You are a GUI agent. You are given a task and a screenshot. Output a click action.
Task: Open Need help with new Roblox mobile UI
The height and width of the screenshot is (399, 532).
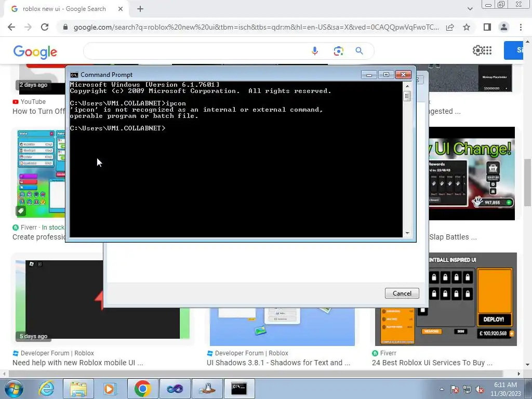click(x=78, y=362)
